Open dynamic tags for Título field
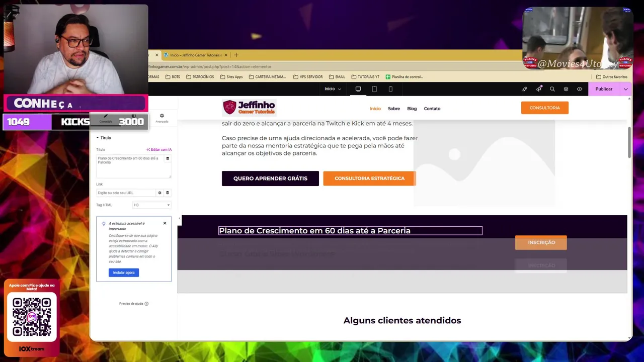 tap(168, 159)
